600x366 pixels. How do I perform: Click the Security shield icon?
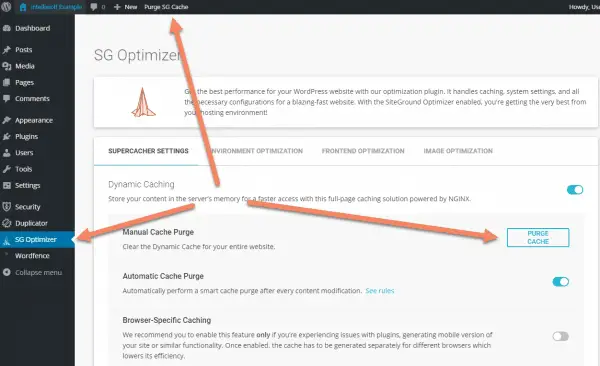7,207
